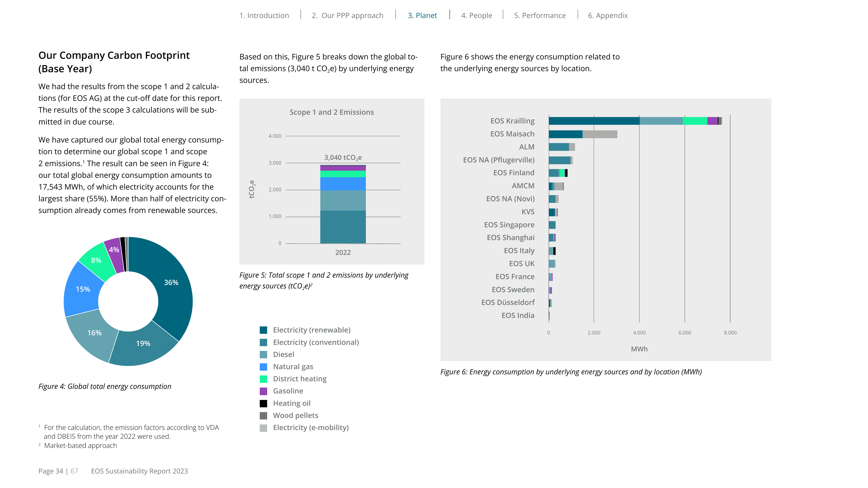Viewport: 868px width, 488px height.
Task: Click the Figure 6 caption text
Action: [x=571, y=372]
